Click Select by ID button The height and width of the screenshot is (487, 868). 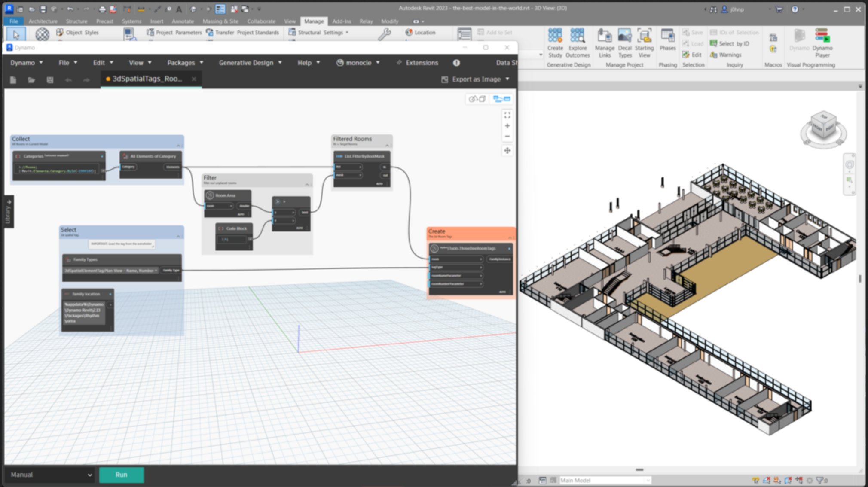730,43
